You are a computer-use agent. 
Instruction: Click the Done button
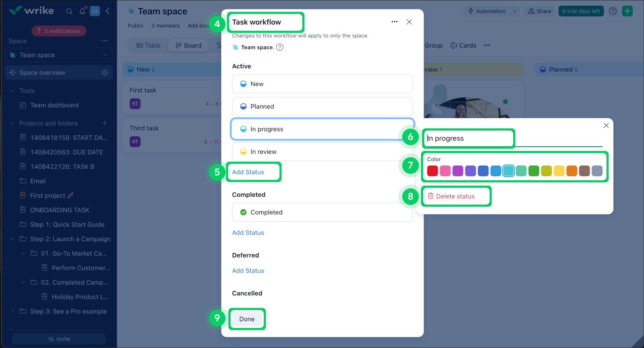tap(247, 319)
